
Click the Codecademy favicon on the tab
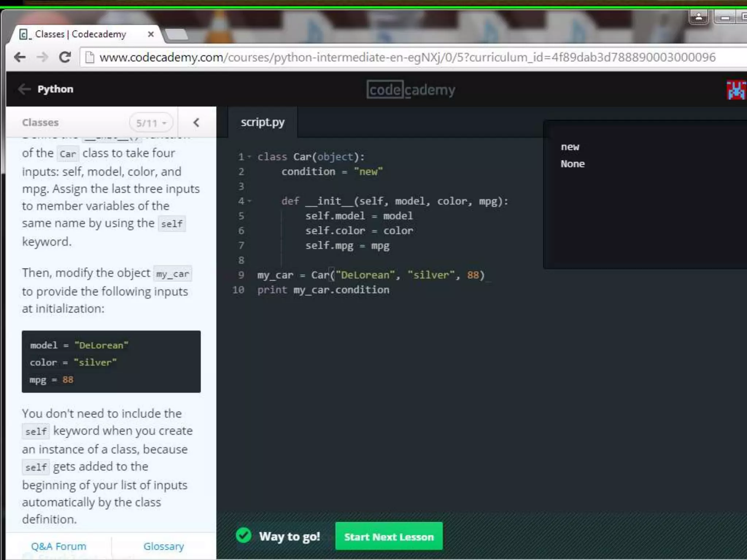(24, 34)
